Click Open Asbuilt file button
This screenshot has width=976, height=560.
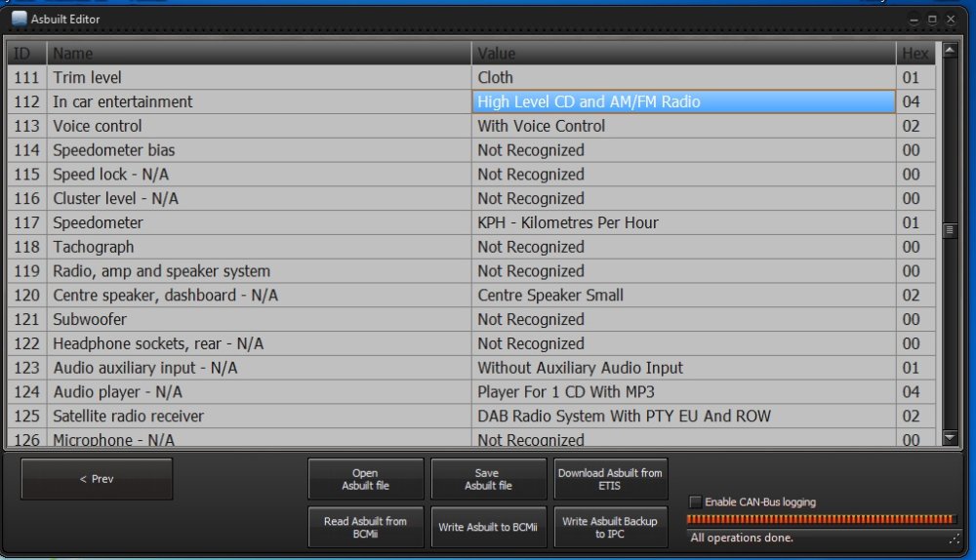[x=366, y=479]
